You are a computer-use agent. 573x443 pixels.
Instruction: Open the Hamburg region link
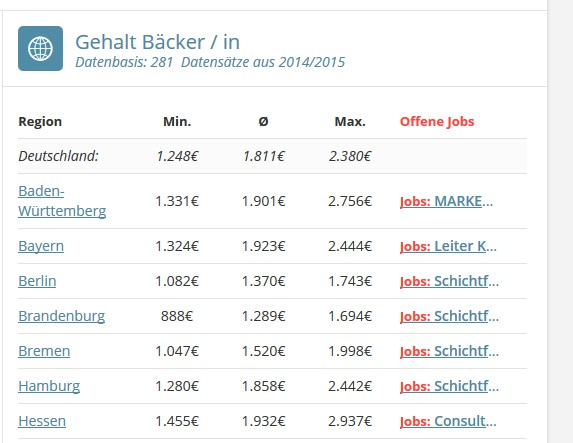pos(49,386)
